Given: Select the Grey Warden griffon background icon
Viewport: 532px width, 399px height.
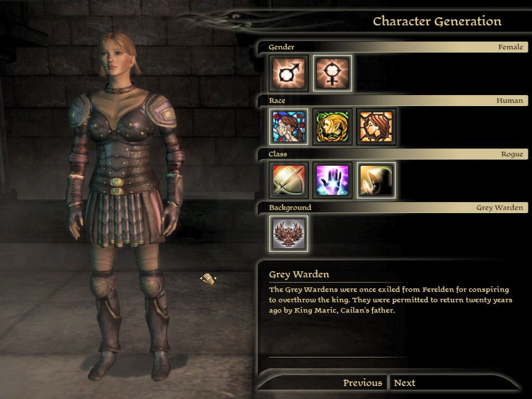Looking at the screenshot, I should (x=289, y=234).
